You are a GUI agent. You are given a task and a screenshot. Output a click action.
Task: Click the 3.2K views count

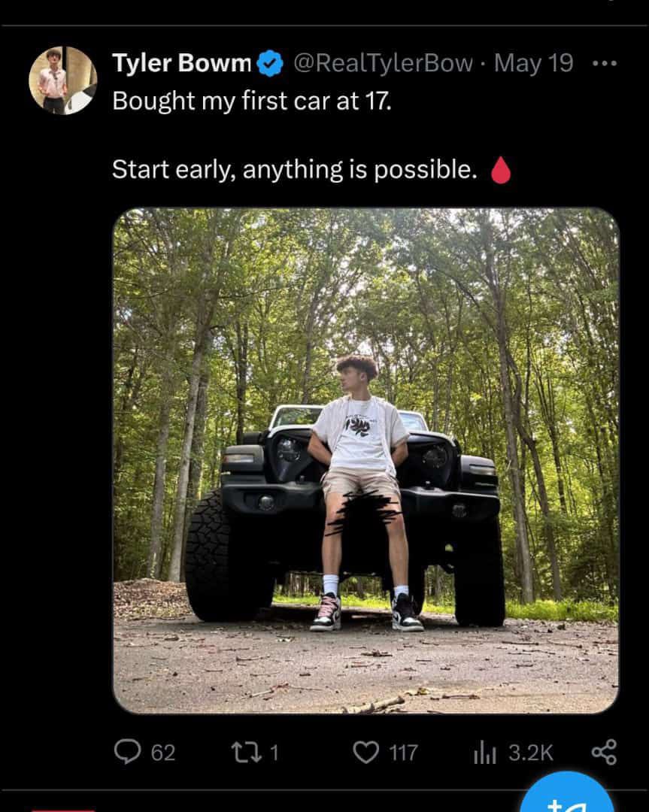(531, 753)
